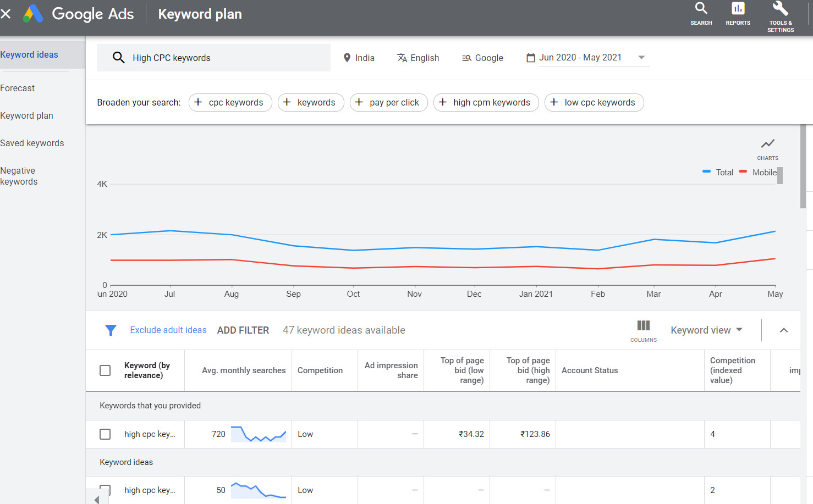Image resolution: width=813 pixels, height=504 pixels.
Task: Change the India location setting
Action: coord(359,58)
